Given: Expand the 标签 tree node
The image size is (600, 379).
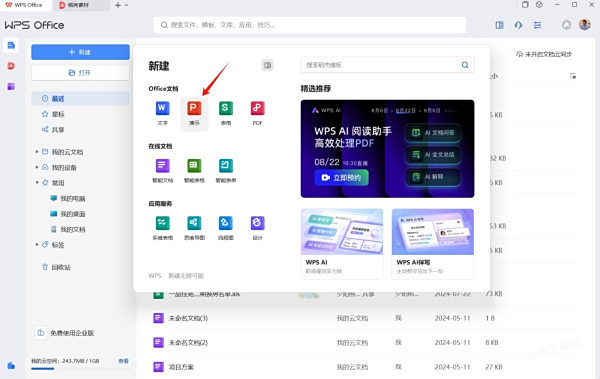Looking at the screenshot, I should (37, 245).
